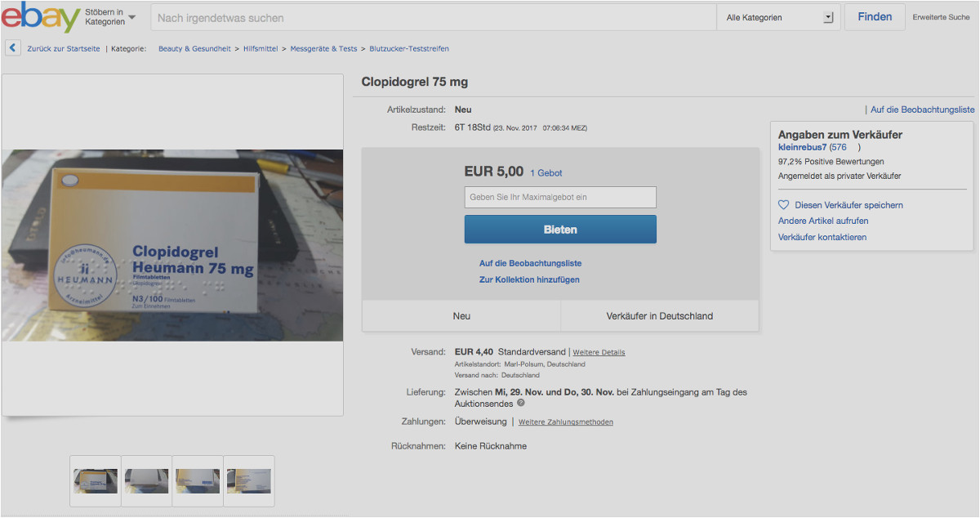Click 'Zur Kollektion hinzufügen' link
This screenshot has height=518, width=980.
click(529, 279)
